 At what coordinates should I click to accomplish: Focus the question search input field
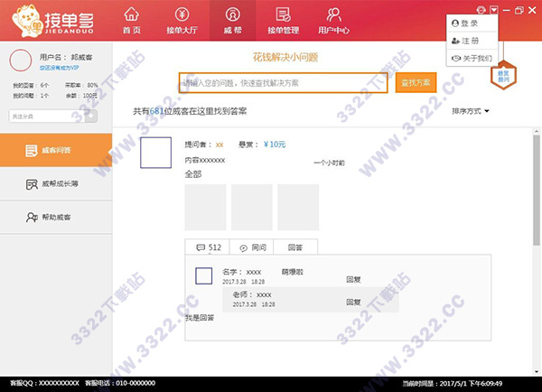click(283, 83)
